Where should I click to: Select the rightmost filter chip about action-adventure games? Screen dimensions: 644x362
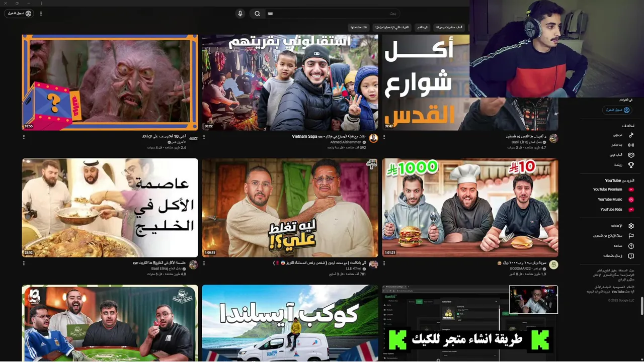pyautogui.click(x=449, y=27)
